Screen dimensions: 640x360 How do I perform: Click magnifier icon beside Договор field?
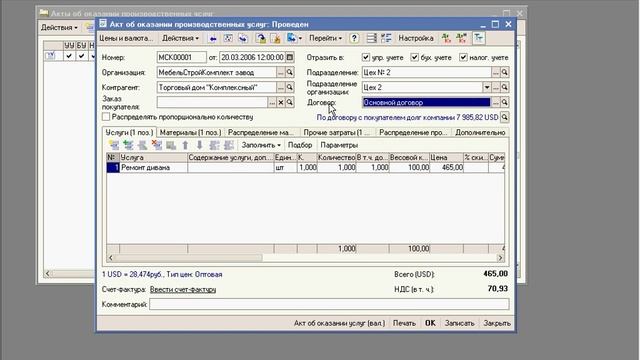(504, 102)
